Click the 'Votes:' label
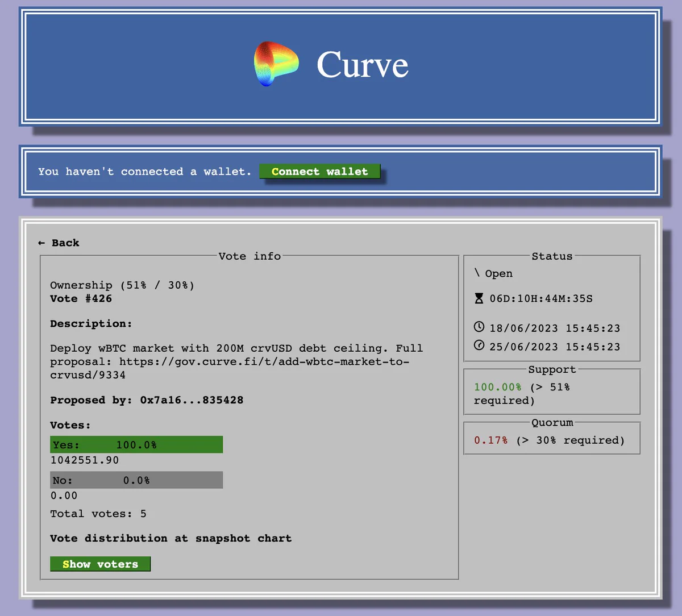The width and height of the screenshot is (682, 616). (x=70, y=425)
